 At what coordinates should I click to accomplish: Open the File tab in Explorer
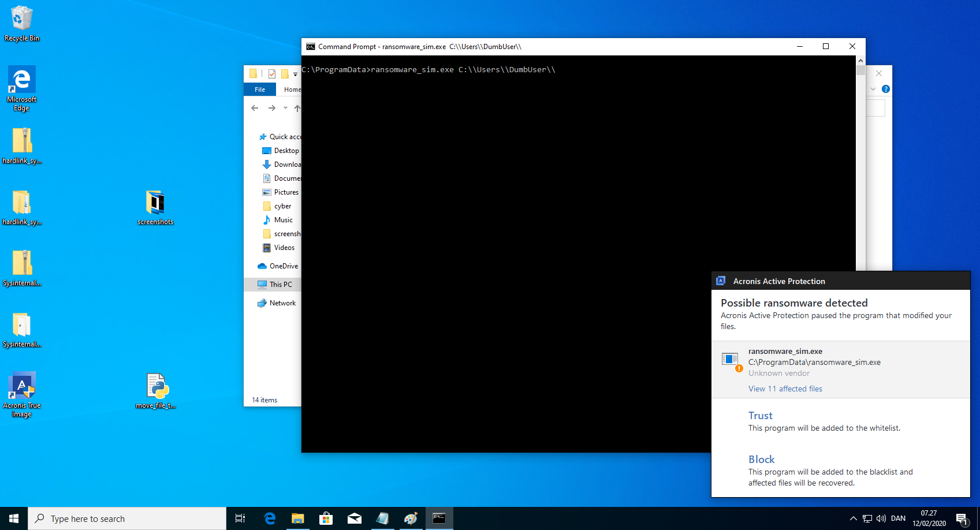pos(260,89)
